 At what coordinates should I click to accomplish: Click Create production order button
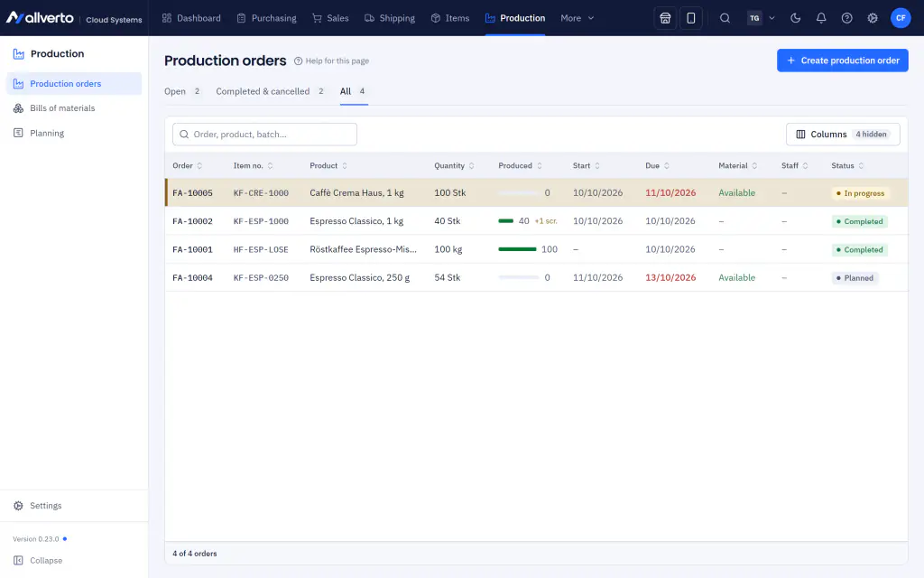pos(843,61)
